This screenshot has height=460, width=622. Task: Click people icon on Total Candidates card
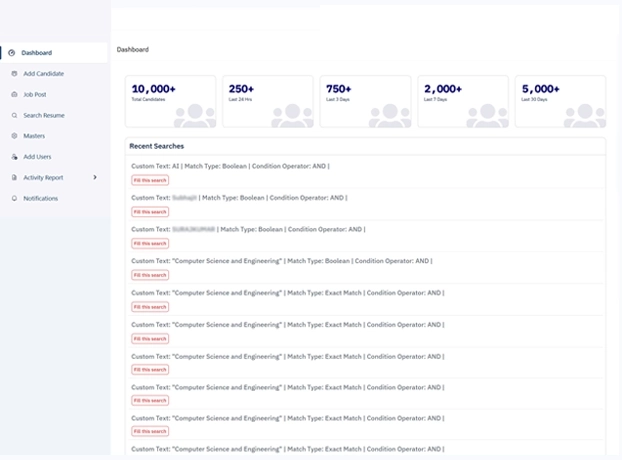click(x=195, y=115)
